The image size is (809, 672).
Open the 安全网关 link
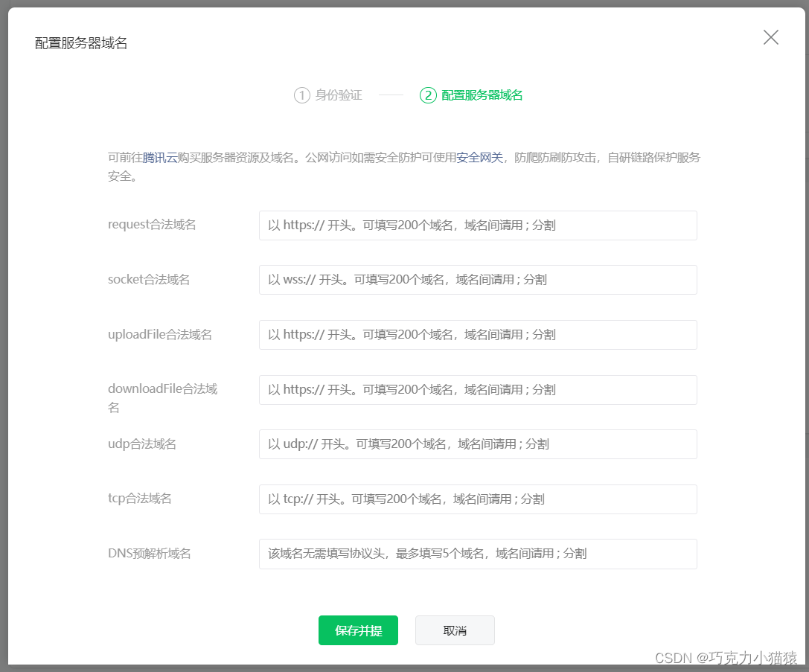[479, 157]
